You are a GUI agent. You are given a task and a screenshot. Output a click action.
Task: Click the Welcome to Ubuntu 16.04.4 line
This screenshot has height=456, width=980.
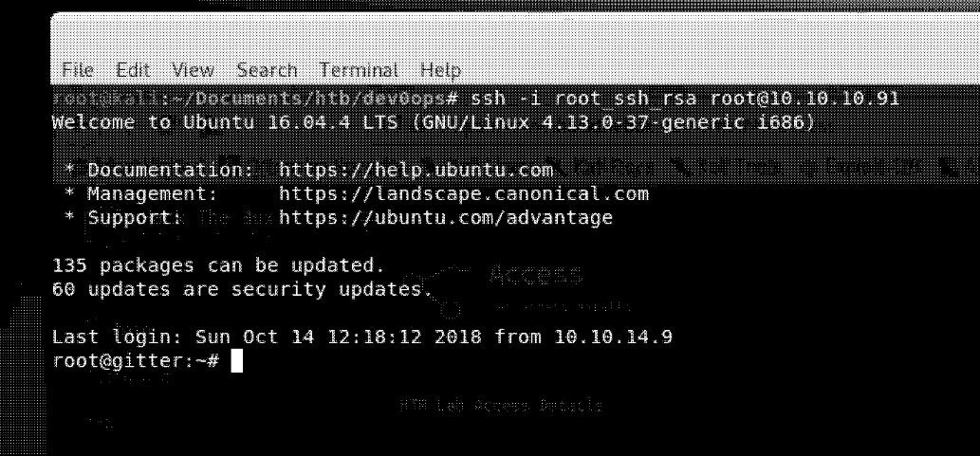(x=435, y=122)
